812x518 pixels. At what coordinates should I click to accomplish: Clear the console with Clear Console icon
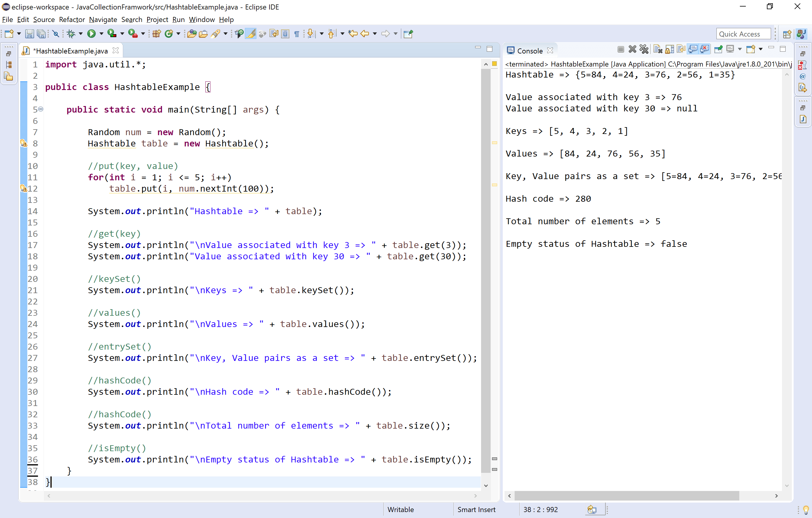[658, 50]
